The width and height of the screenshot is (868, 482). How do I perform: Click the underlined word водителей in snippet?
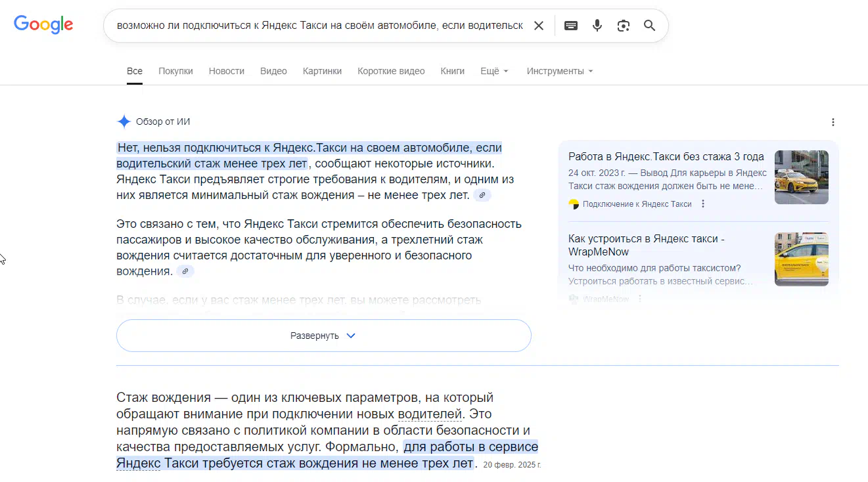coord(430,414)
